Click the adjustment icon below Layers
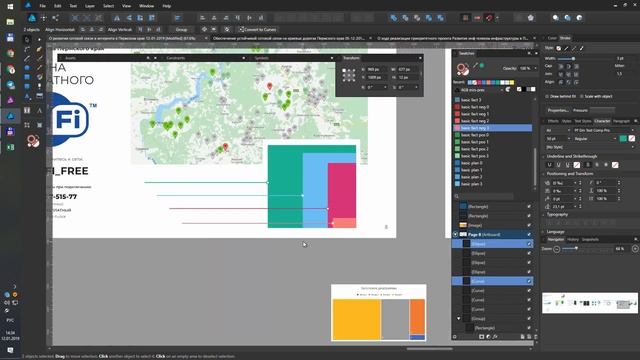 point(488,337)
